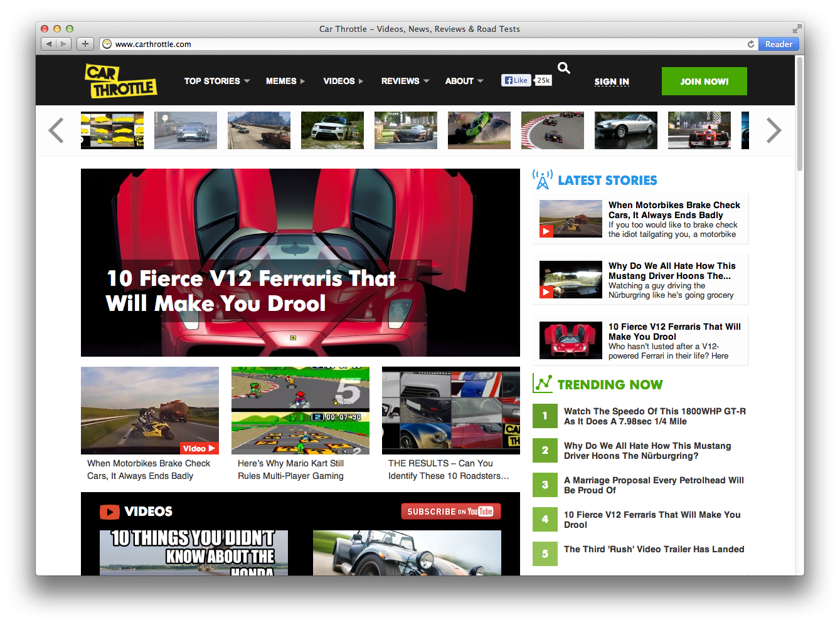Screen dimensions: 840x625
Task: Click the F1 cars on track carousel thumbnail
Action: pyautogui.click(x=553, y=130)
